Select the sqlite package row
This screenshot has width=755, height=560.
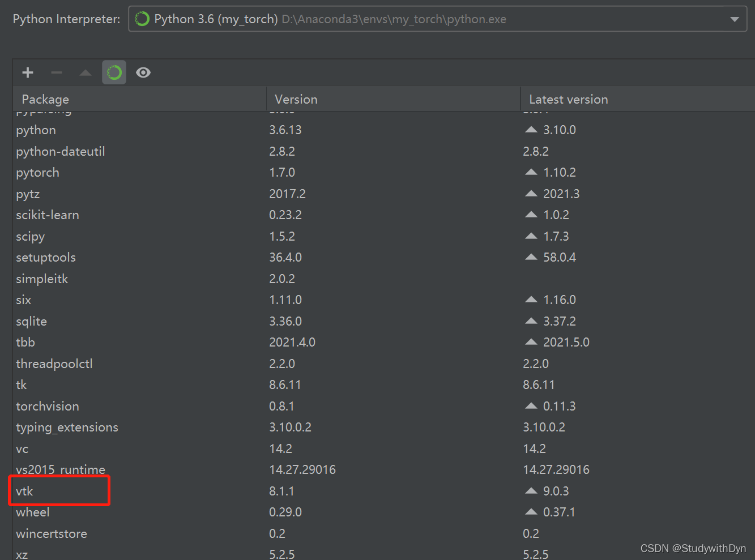tap(384, 321)
